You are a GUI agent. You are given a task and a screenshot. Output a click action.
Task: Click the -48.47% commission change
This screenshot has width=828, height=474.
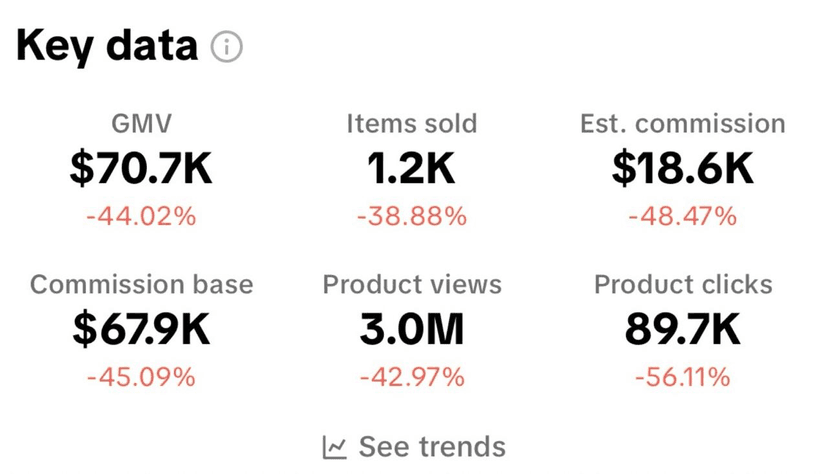[683, 215]
